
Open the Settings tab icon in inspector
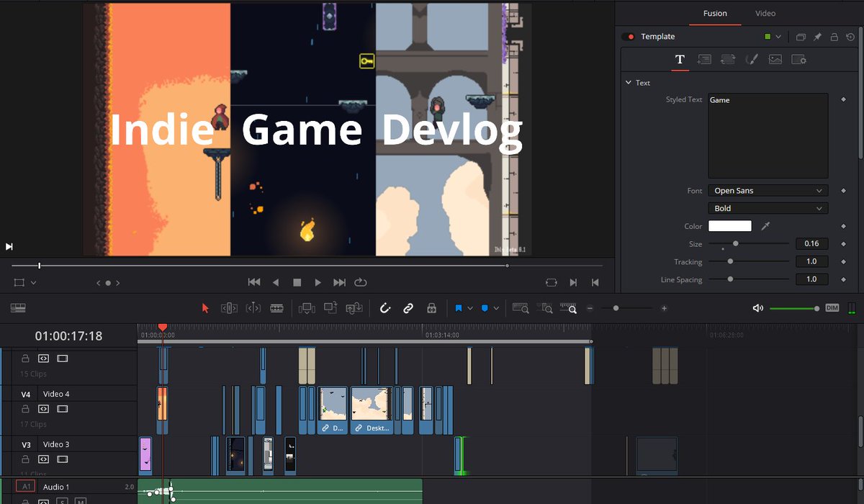pos(798,60)
